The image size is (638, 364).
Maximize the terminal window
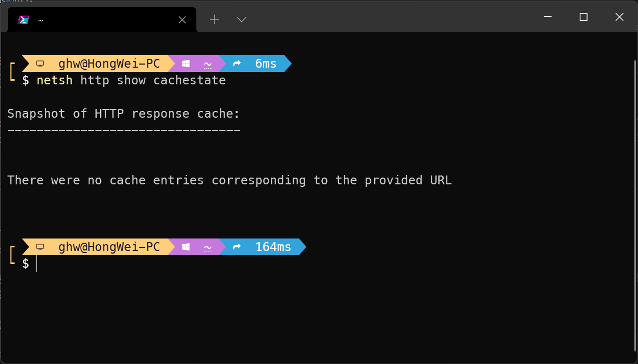583,17
